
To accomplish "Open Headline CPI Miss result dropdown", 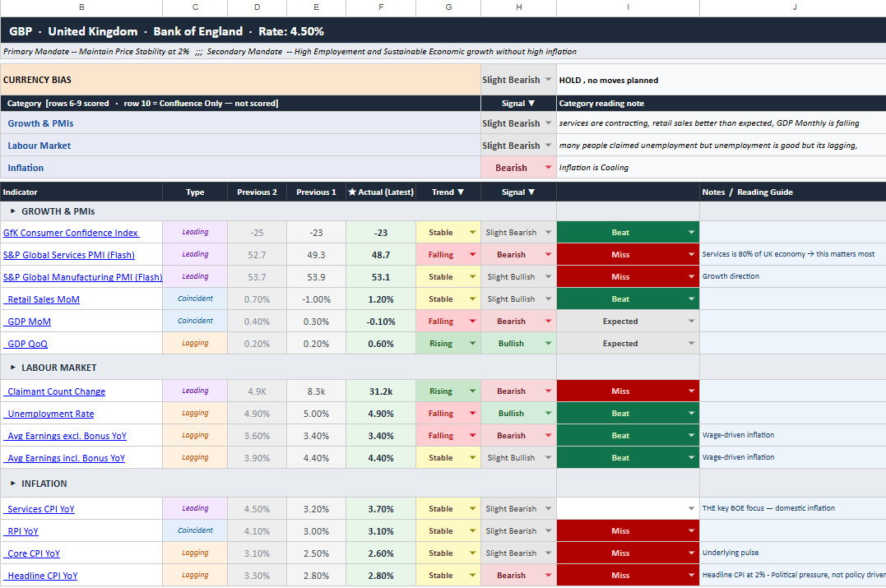I will (691, 575).
